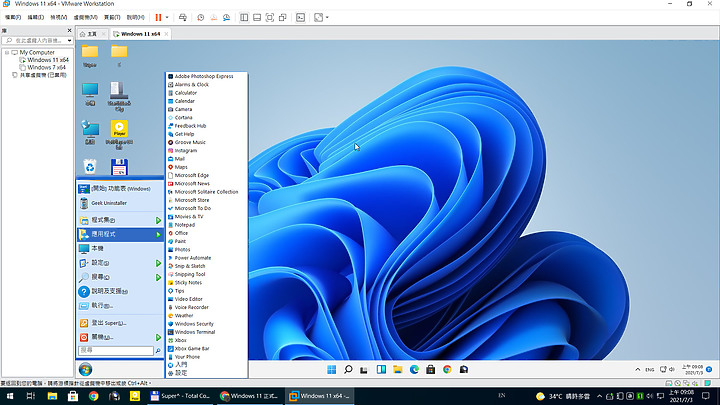
Task: Click the classic Windows 7 start orb
Action: pos(85,369)
